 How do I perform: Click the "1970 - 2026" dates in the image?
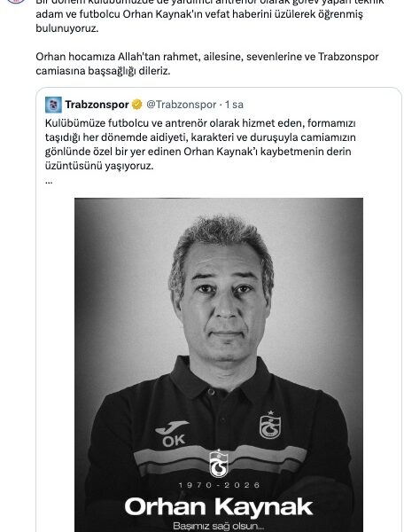click(220, 485)
